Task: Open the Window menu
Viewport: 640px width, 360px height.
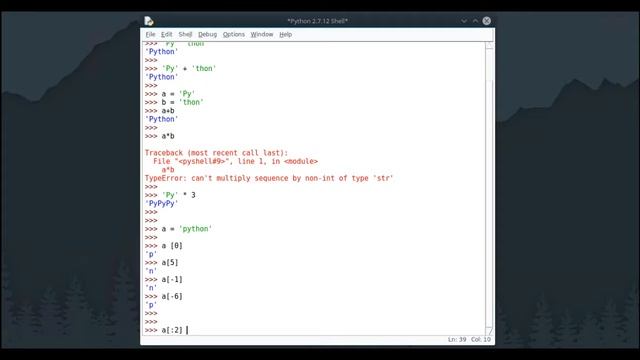Action: tap(262, 34)
